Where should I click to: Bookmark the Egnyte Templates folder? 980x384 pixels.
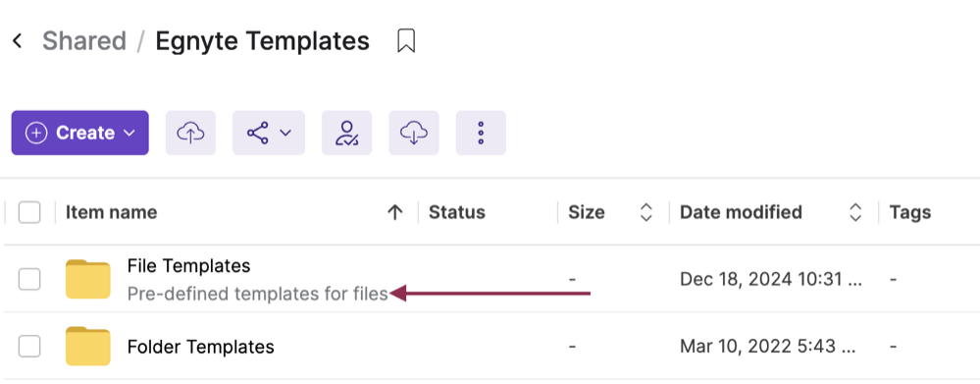tap(406, 41)
